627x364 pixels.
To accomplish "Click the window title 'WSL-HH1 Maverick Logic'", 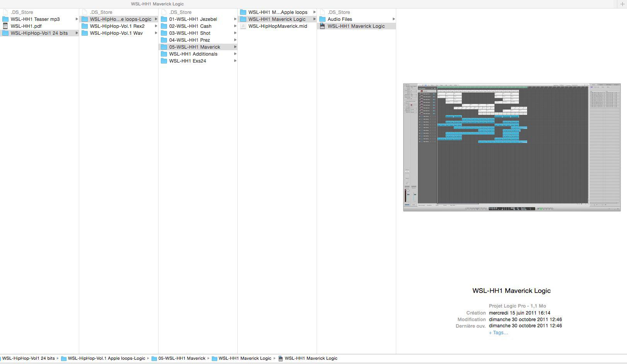I will tap(157, 4).
